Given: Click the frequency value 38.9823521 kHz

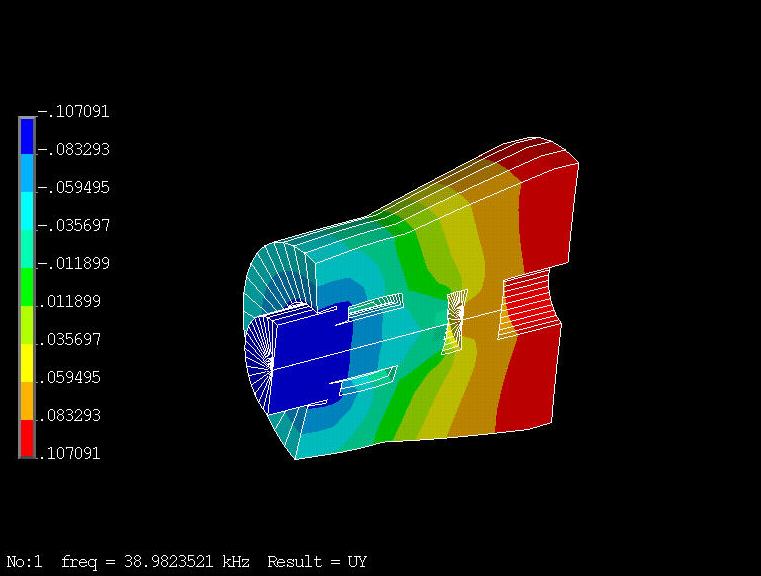Looking at the screenshot, I should [x=187, y=562].
